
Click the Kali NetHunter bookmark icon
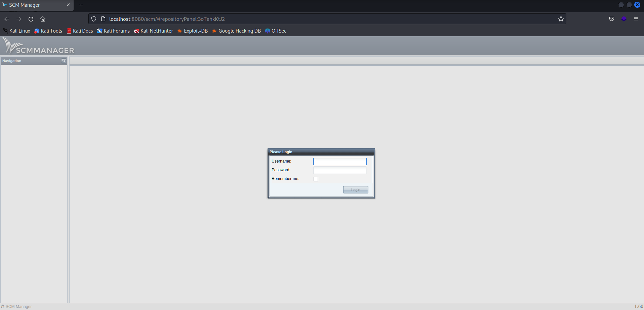(x=136, y=31)
